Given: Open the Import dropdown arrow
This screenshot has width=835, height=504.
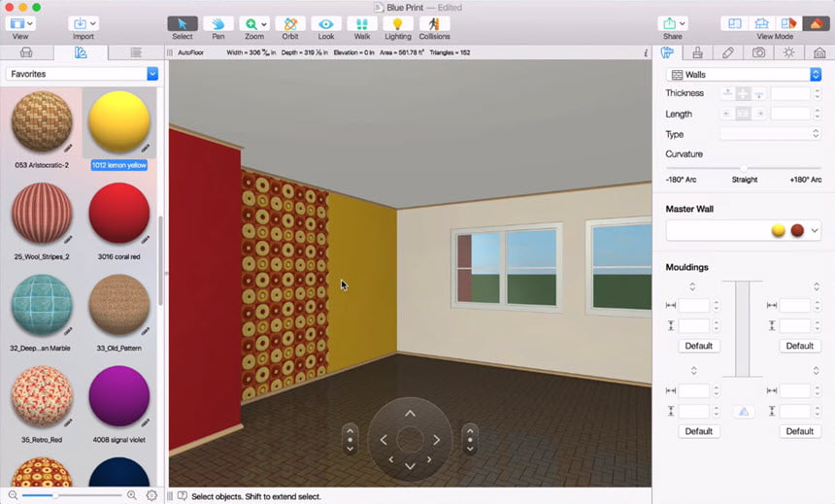Looking at the screenshot, I should (x=93, y=24).
